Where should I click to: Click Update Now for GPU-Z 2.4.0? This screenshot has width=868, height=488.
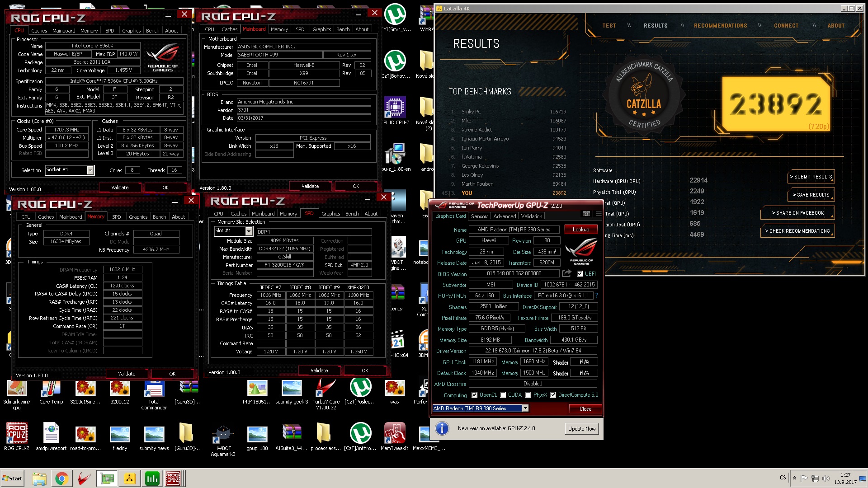[x=582, y=429]
